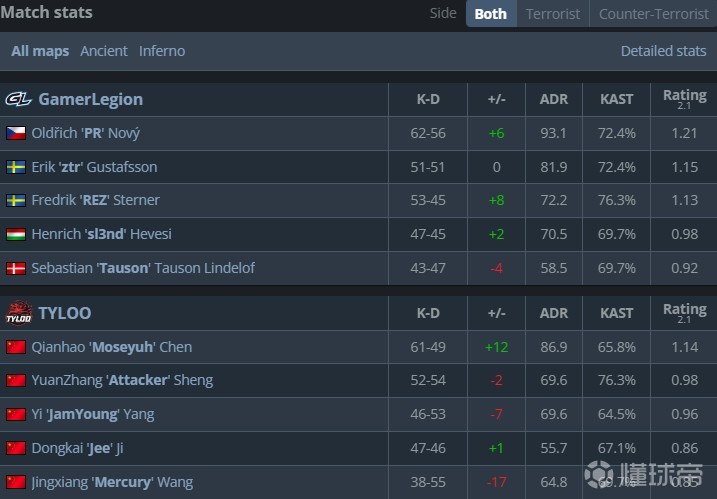Image resolution: width=717 pixels, height=499 pixels.
Task: Click the Chinese flag beside Qianhao Chen
Action: (x=16, y=347)
